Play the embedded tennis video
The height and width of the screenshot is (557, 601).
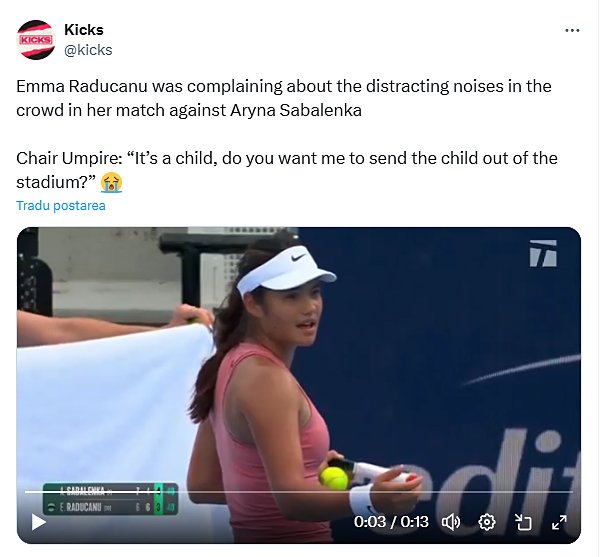pyautogui.click(x=38, y=522)
